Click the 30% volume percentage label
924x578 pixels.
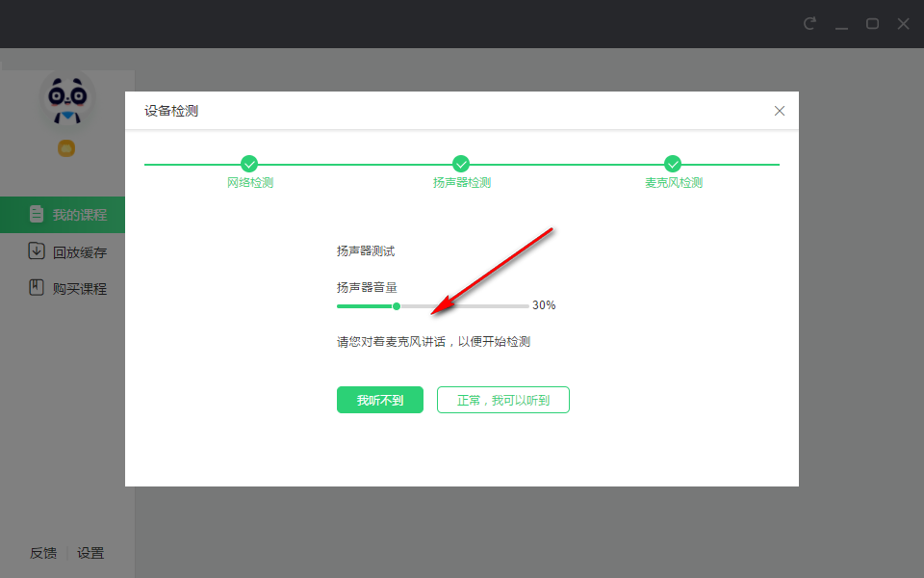point(546,304)
